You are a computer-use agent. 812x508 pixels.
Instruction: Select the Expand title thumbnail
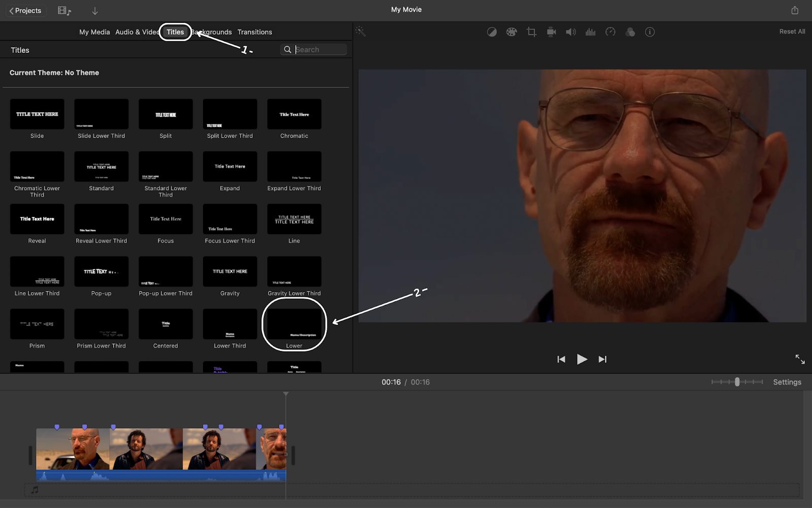(230, 167)
